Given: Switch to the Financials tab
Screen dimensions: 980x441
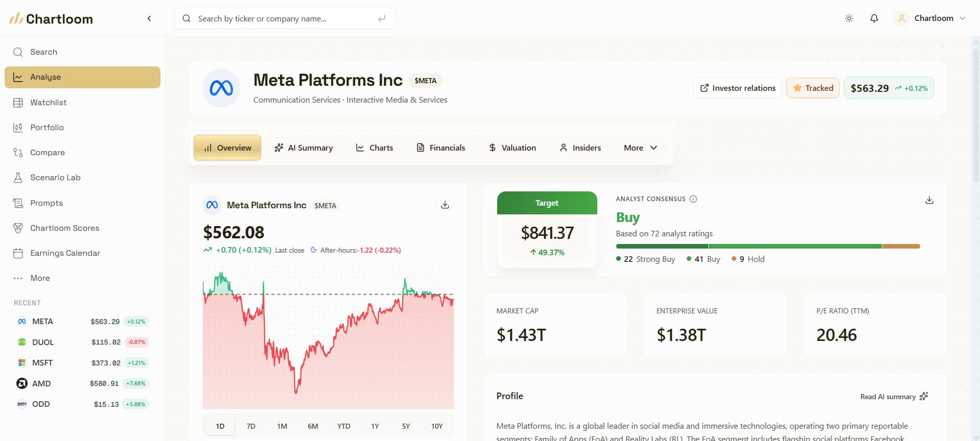Looking at the screenshot, I should [440, 148].
